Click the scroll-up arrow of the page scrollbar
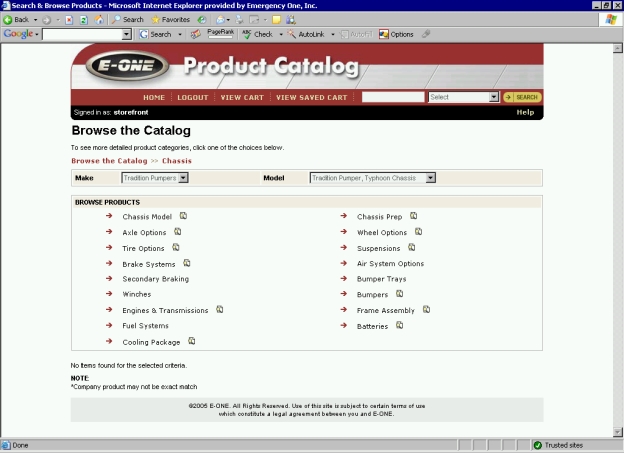The width and height of the screenshot is (624, 453). click(x=618, y=48)
